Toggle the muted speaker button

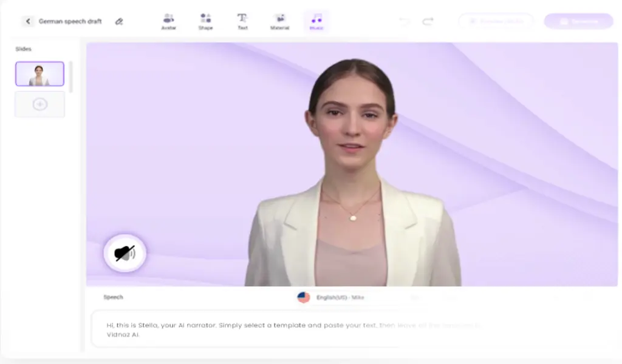pos(125,253)
